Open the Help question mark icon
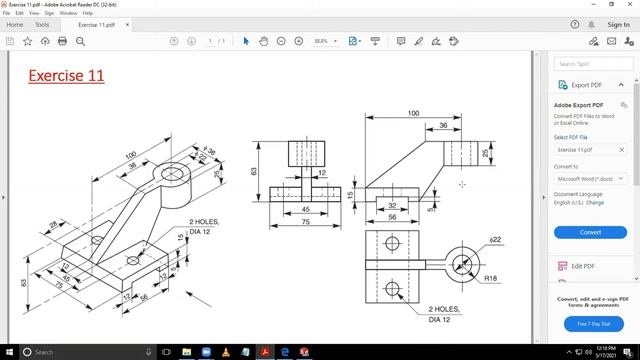The width and height of the screenshot is (640, 360). (x=575, y=24)
